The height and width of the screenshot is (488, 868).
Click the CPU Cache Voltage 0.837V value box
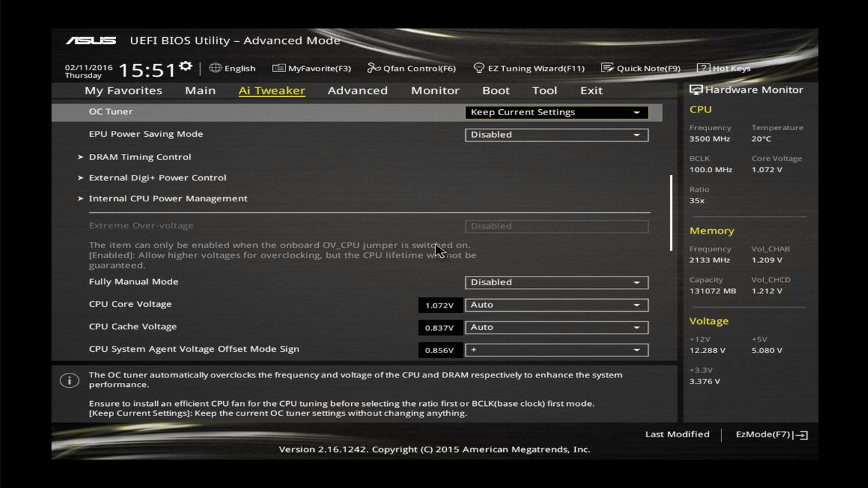[440, 327]
